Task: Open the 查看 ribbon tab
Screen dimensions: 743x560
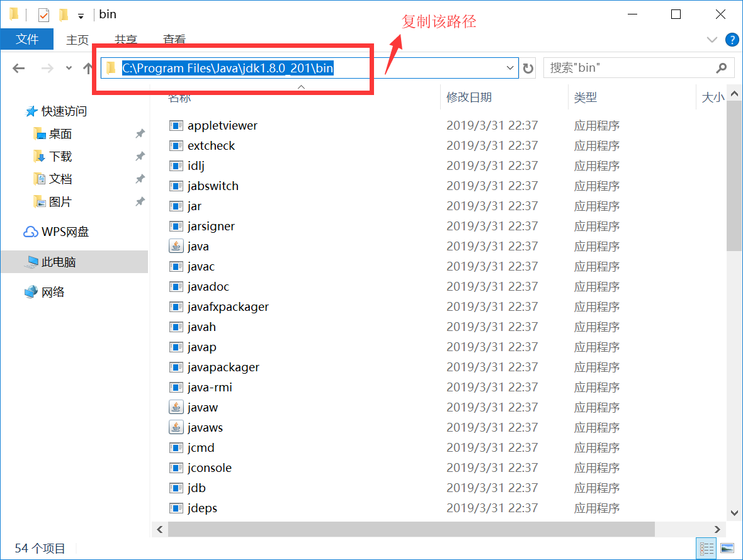Action: coord(174,40)
